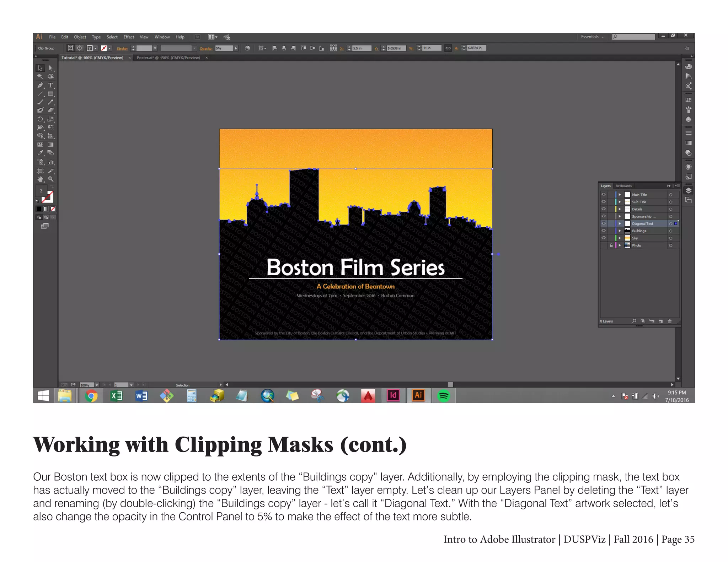Select the Gradient tool

click(x=51, y=145)
